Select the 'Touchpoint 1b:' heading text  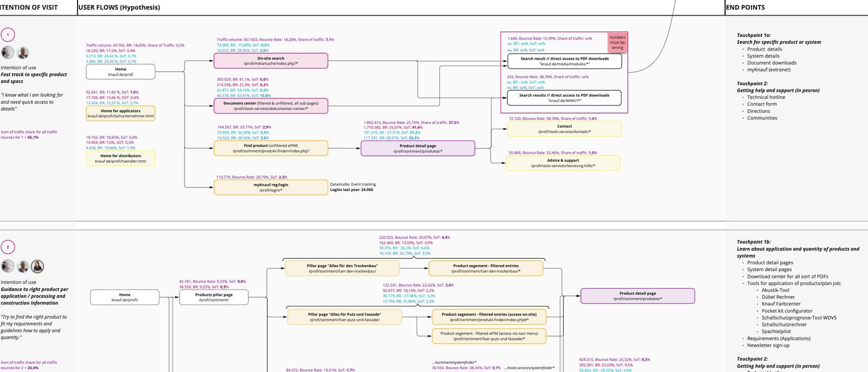click(x=754, y=242)
